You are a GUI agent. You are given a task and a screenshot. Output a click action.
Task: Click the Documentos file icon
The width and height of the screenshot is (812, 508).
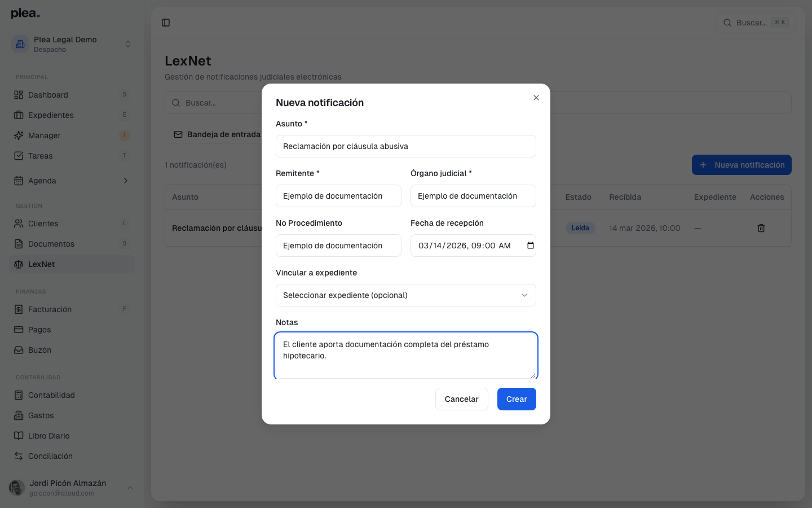pos(19,244)
